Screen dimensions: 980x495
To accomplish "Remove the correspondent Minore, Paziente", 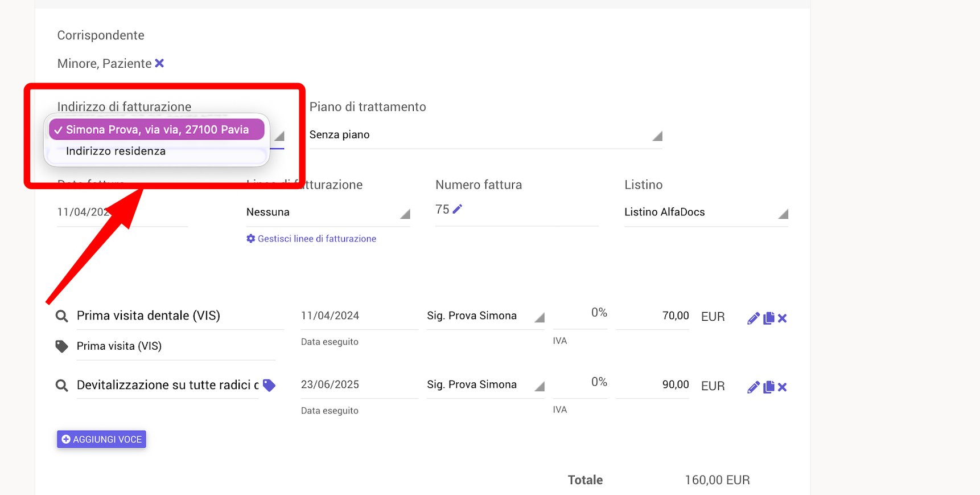I will [x=159, y=63].
